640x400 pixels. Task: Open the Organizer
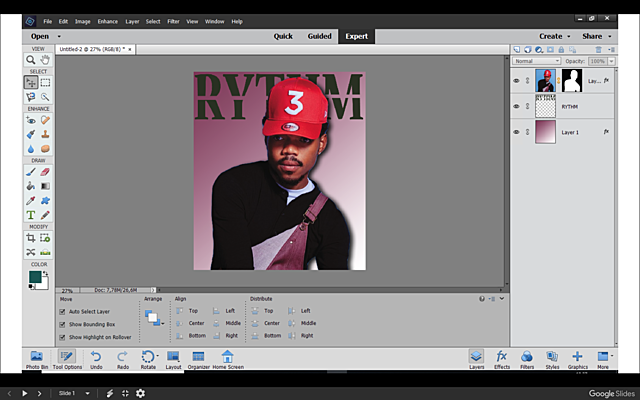198,360
